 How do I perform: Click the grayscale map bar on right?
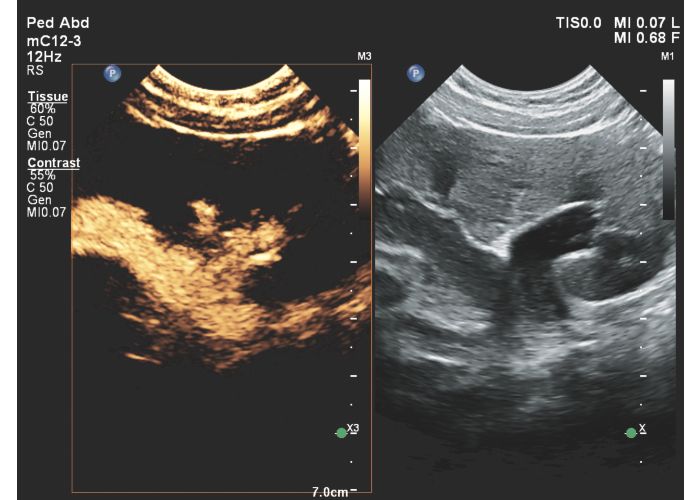click(668, 148)
